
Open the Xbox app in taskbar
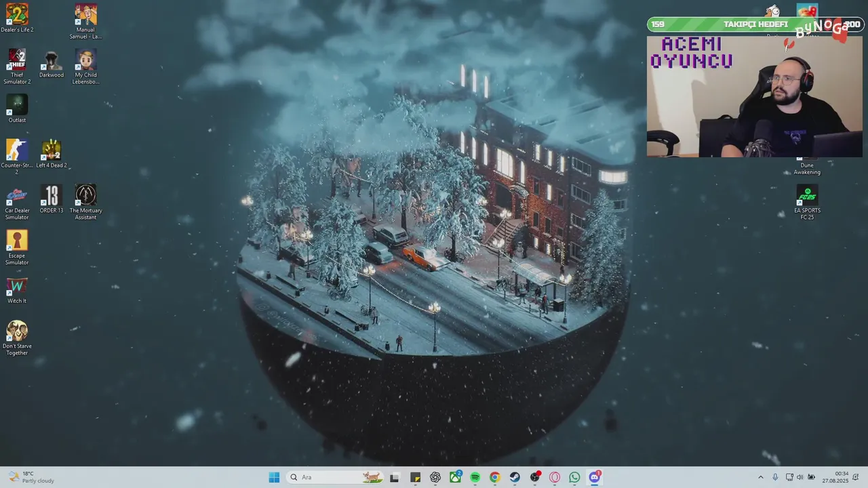[455, 477]
